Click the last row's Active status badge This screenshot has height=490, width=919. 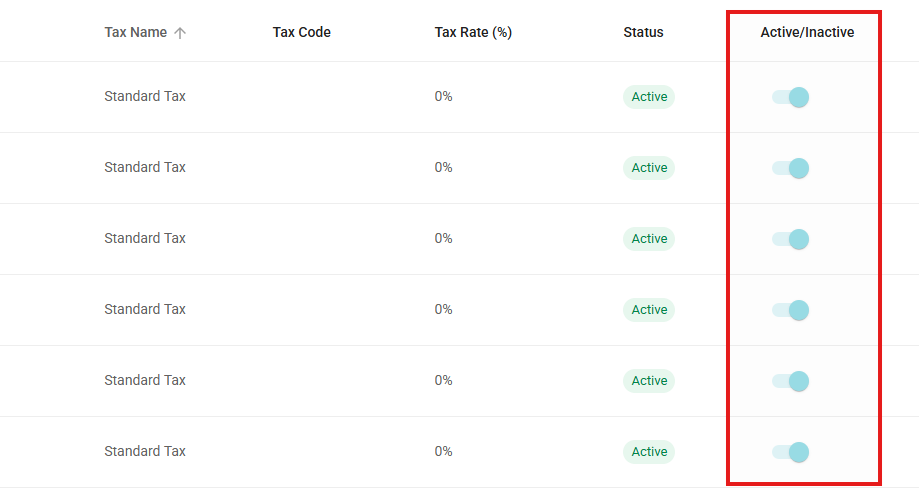click(x=649, y=451)
